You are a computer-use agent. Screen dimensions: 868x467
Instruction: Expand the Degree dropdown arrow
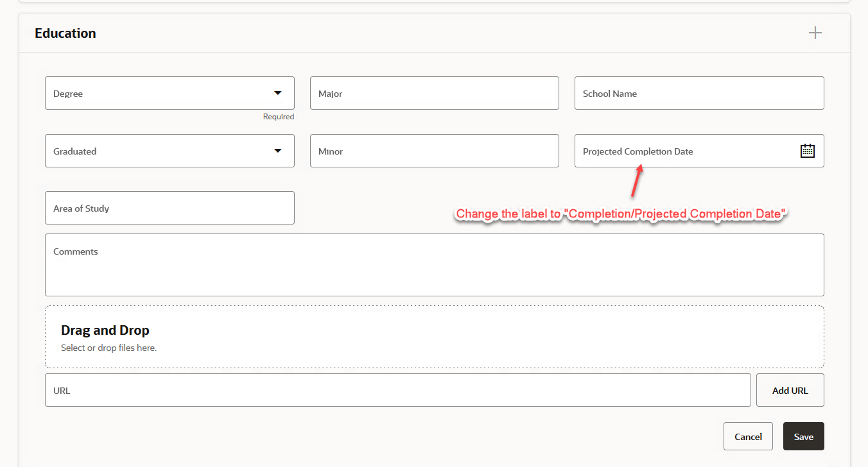tap(277, 93)
